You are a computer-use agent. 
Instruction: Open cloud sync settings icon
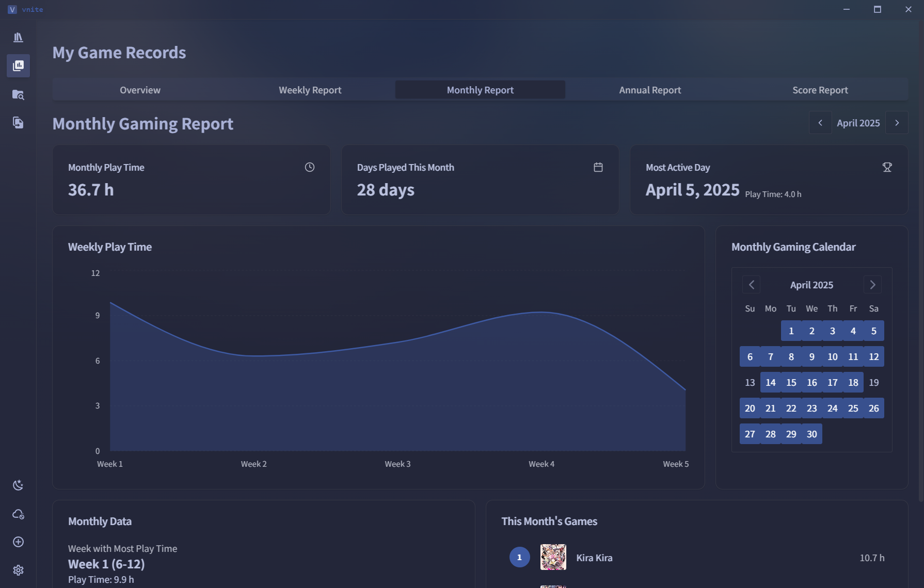pyautogui.click(x=18, y=514)
